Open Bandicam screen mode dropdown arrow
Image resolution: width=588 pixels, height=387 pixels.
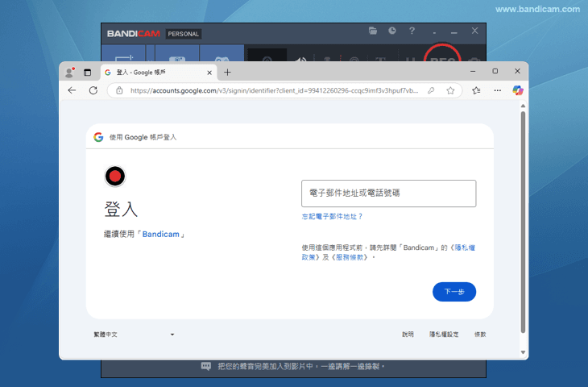150,53
